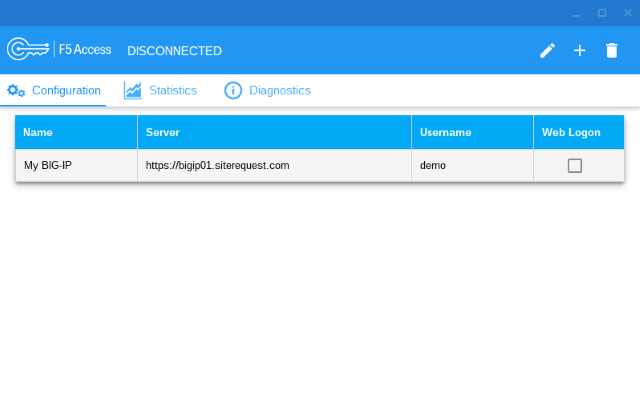Click the DISCONNECTED status label
This screenshot has width=640, height=400.
tap(174, 51)
